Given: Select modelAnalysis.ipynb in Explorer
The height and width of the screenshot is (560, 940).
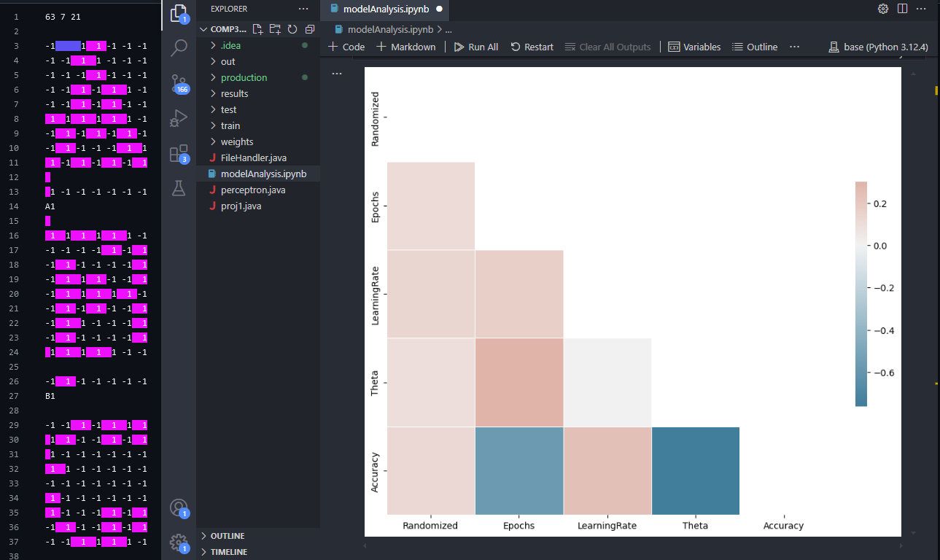Looking at the screenshot, I should [x=258, y=174].
